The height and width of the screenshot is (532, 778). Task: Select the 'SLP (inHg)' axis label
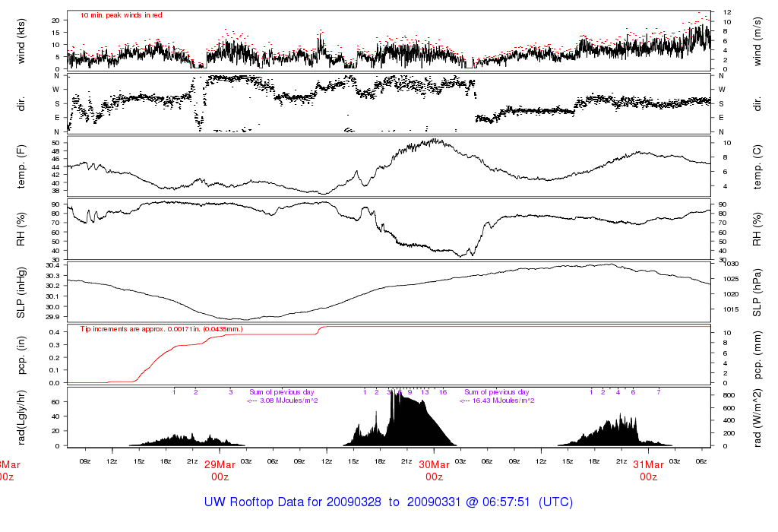pyautogui.click(x=21, y=293)
